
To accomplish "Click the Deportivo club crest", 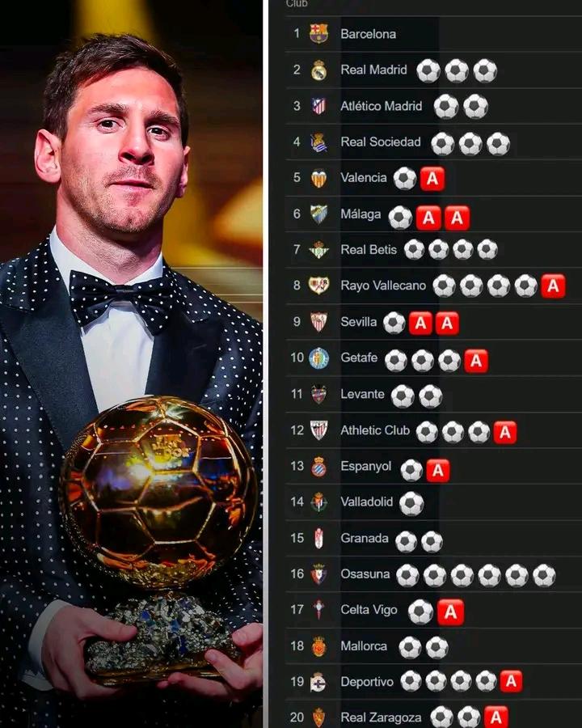I will (x=318, y=682).
